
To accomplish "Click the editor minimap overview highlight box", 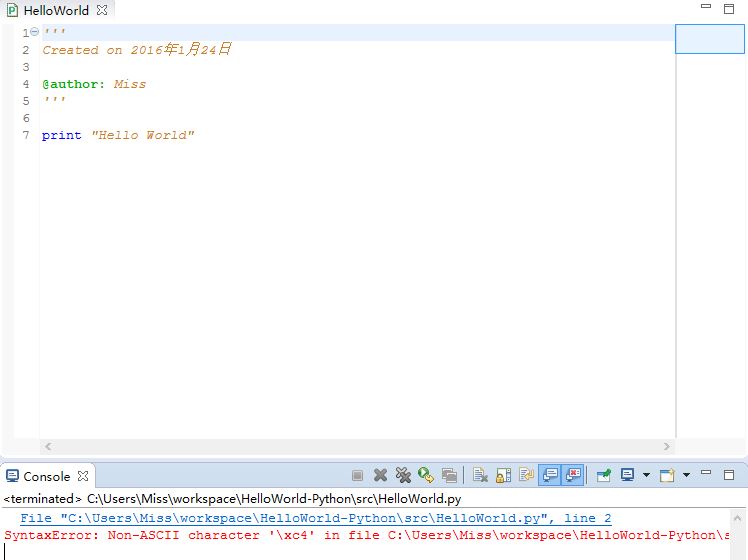I will point(710,39).
